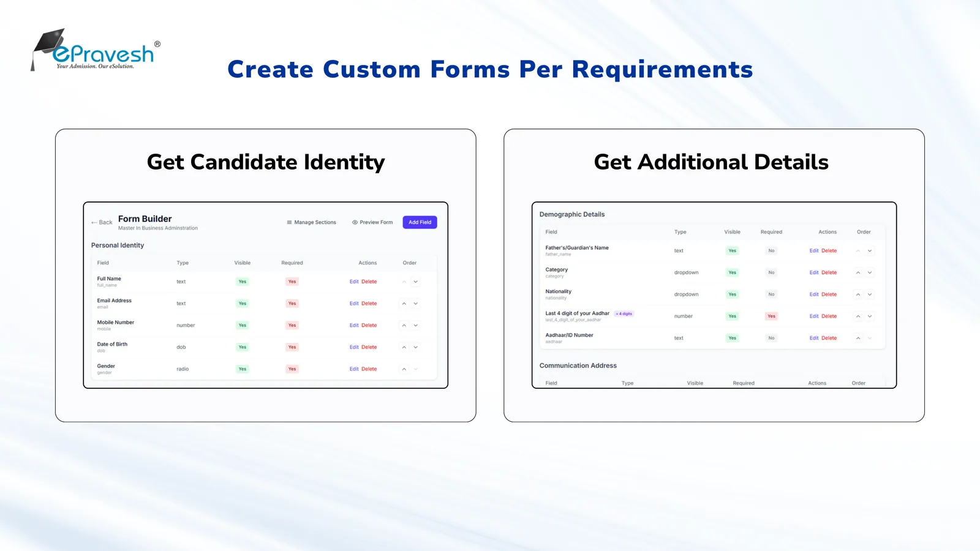This screenshot has height=551, width=980.
Task: Move Father's/Guardian's Name field down
Action: click(x=870, y=250)
